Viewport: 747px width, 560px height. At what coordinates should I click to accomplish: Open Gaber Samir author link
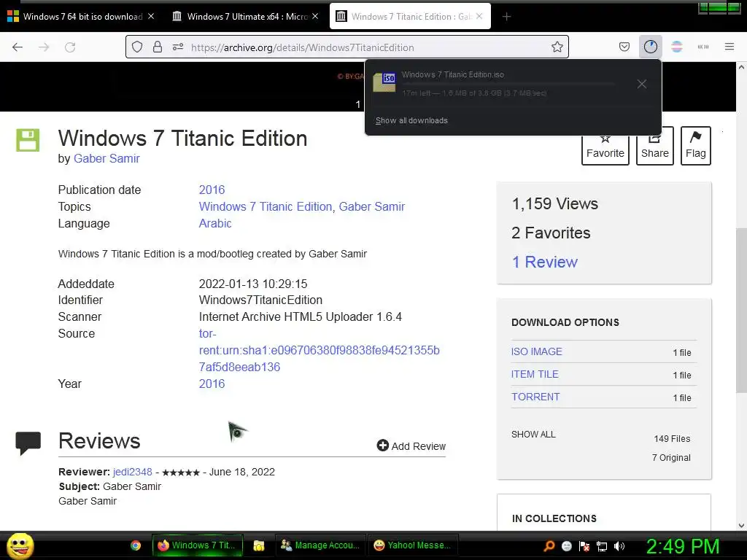[x=107, y=158]
